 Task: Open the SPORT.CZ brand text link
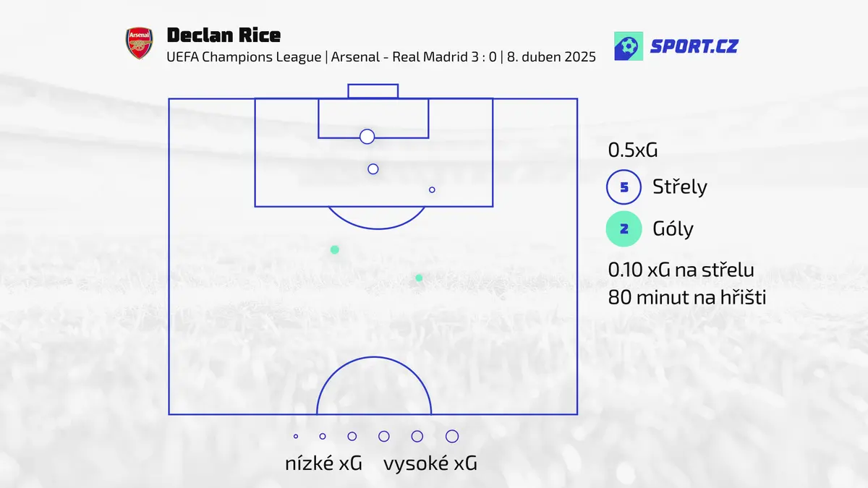coord(694,46)
